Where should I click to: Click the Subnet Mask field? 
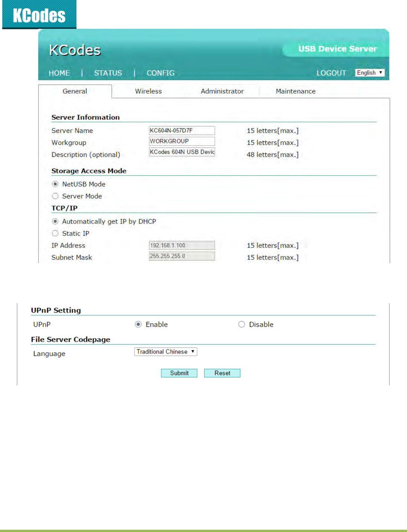click(x=182, y=256)
